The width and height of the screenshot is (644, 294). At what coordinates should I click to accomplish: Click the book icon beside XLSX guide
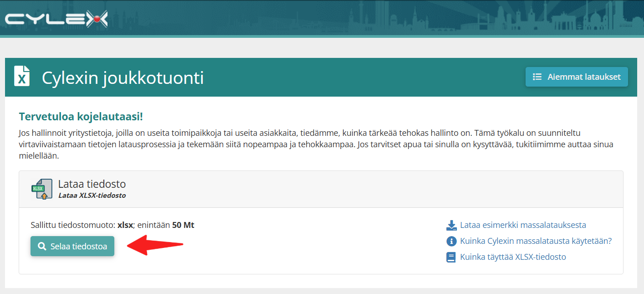(x=451, y=257)
